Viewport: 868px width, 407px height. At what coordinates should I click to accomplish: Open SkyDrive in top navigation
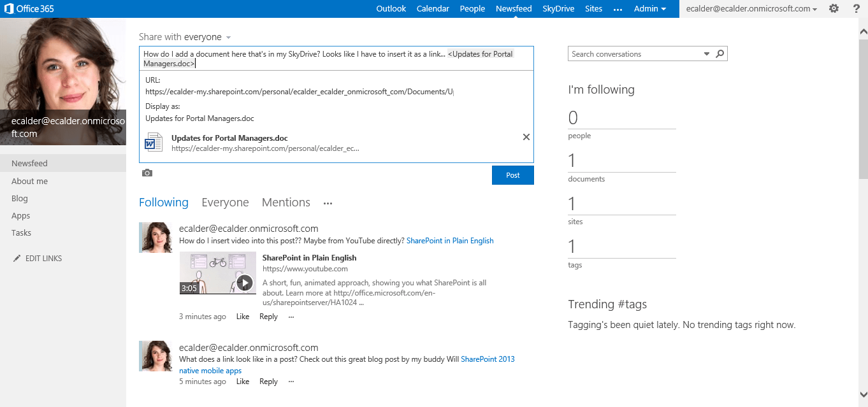558,8
